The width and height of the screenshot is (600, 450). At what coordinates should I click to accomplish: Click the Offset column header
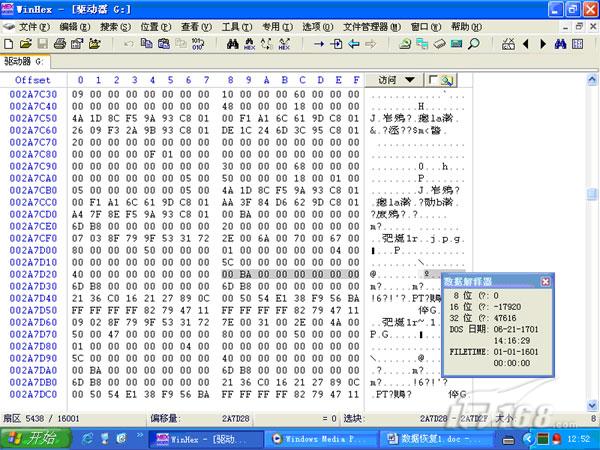point(32,80)
